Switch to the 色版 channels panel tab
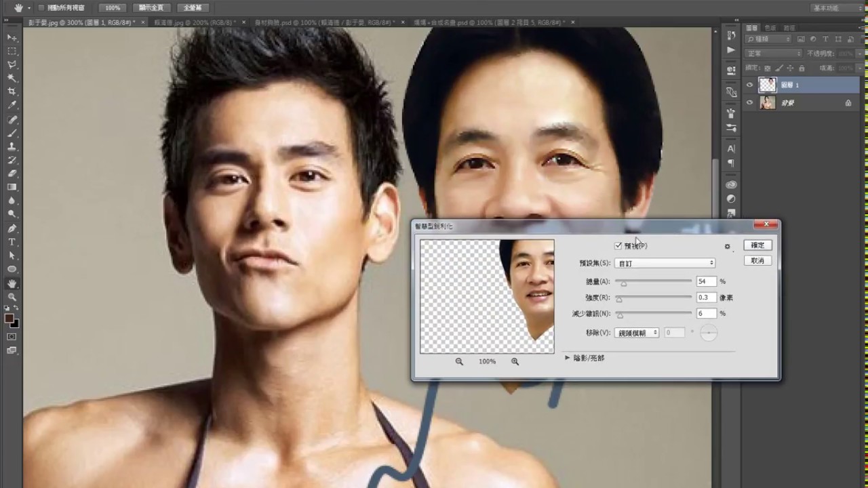The image size is (868, 488). pos(770,28)
